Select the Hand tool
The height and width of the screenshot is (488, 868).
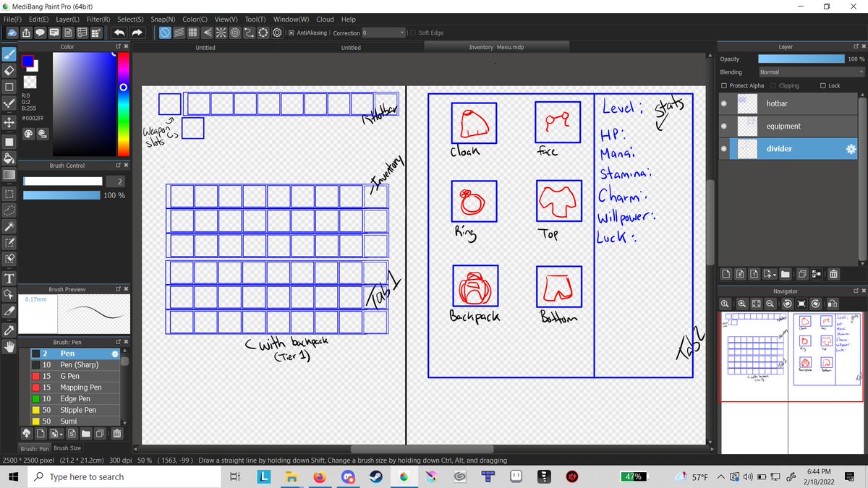tap(9, 347)
